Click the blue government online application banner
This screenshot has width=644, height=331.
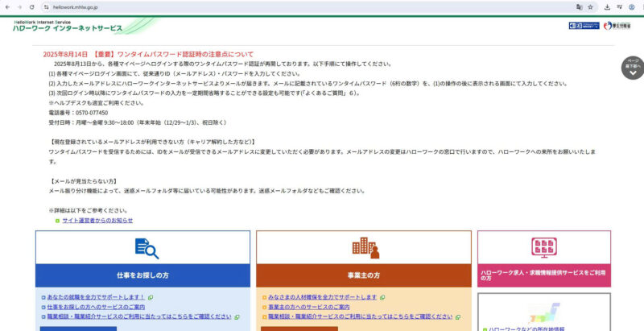(x=584, y=26)
